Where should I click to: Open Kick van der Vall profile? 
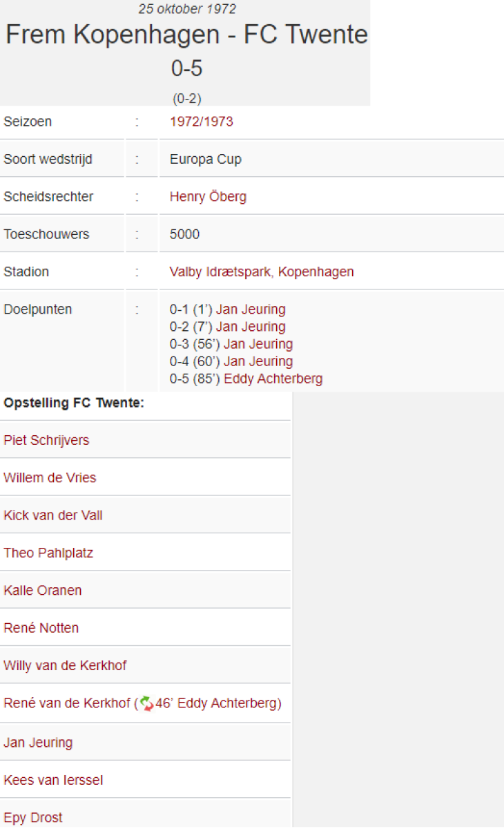pos(53,515)
